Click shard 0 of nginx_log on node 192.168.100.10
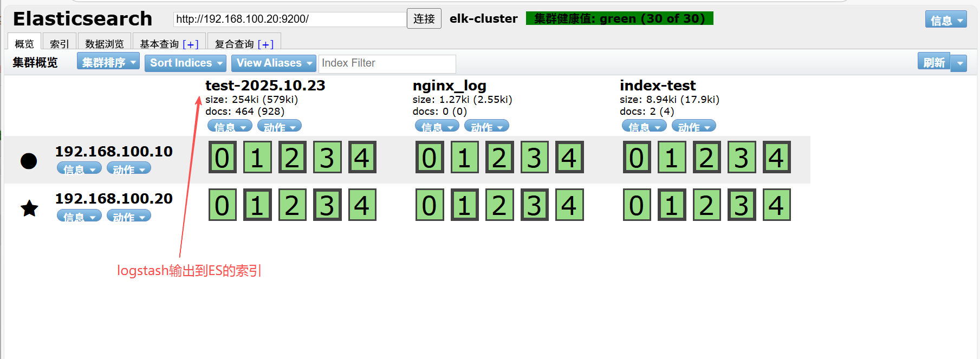Viewport: 980px width, 359px height. tap(430, 157)
